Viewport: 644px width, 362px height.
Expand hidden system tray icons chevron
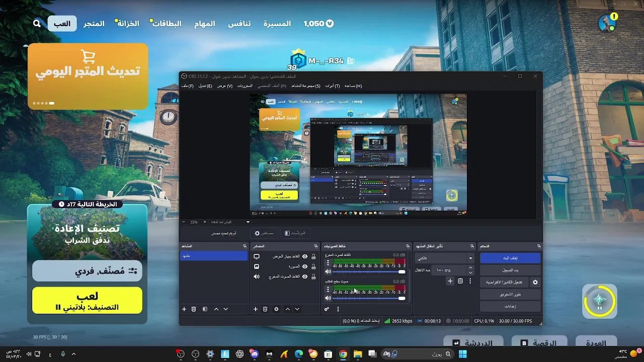tap(74, 354)
